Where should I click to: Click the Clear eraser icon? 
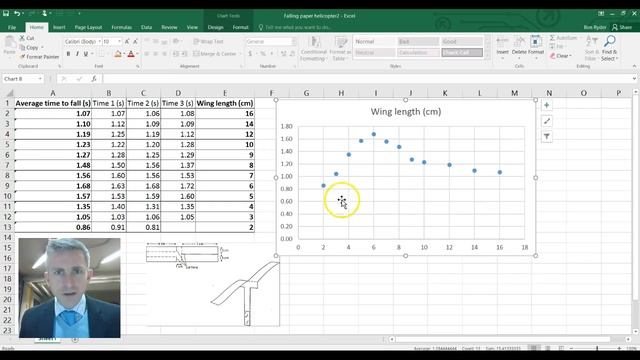pos(552,56)
